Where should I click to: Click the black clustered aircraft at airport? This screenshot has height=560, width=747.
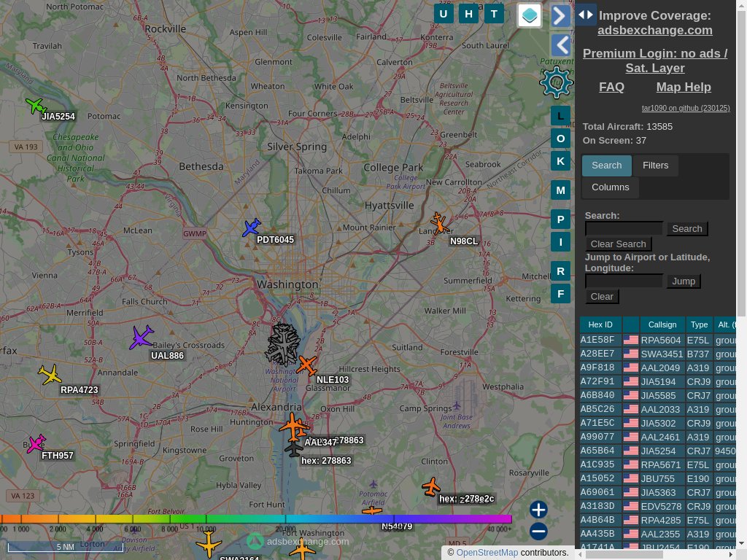tap(282, 344)
